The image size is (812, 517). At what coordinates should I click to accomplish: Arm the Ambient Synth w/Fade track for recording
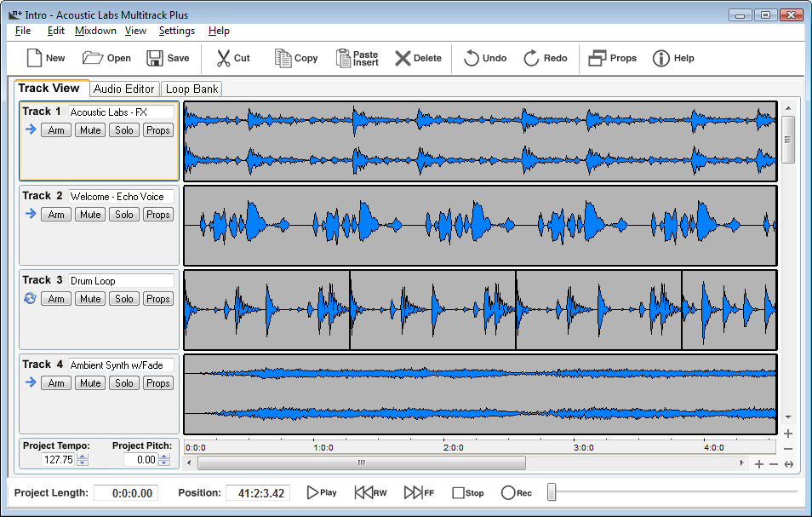tap(56, 382)
